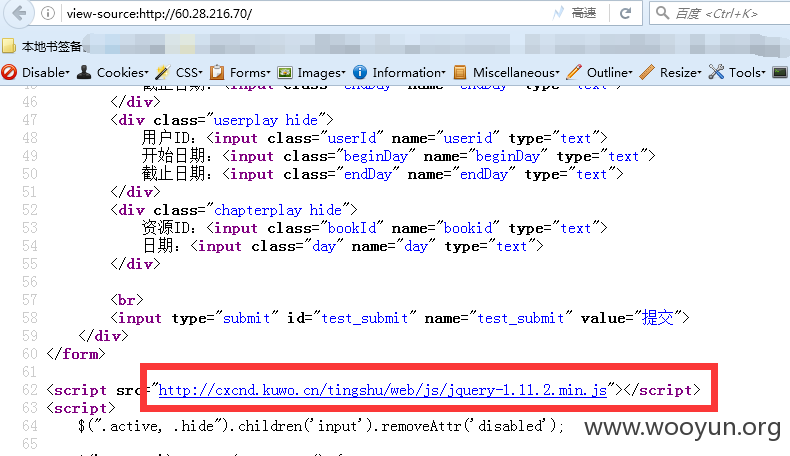This screenshot has height=456, width=790.
Task: Click the terminal icon after Tools
Action: (780, 73)
